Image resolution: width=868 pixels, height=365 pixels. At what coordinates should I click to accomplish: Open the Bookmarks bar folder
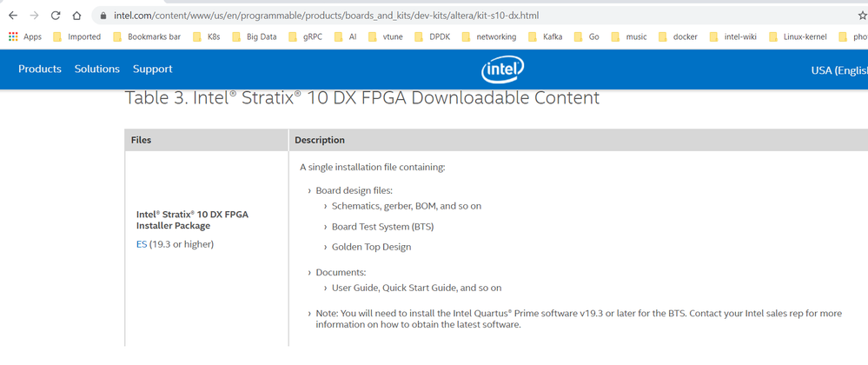(x=147, y=37)
